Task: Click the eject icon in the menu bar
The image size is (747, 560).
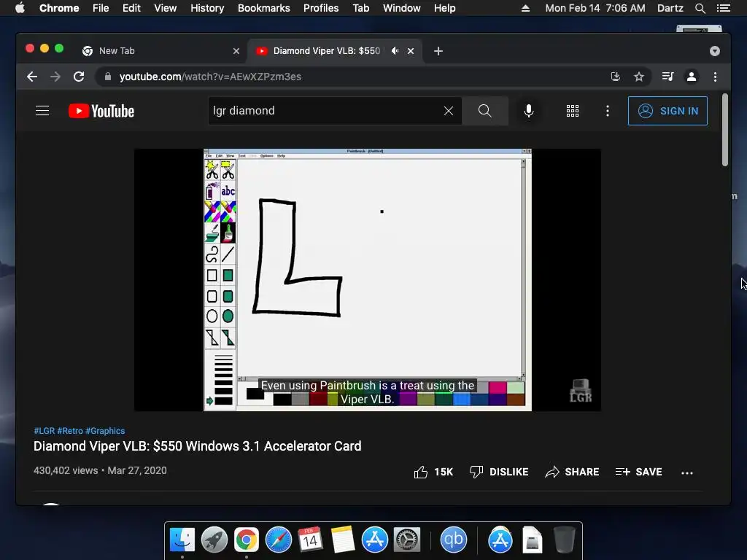Action: [x=525, y=8]
